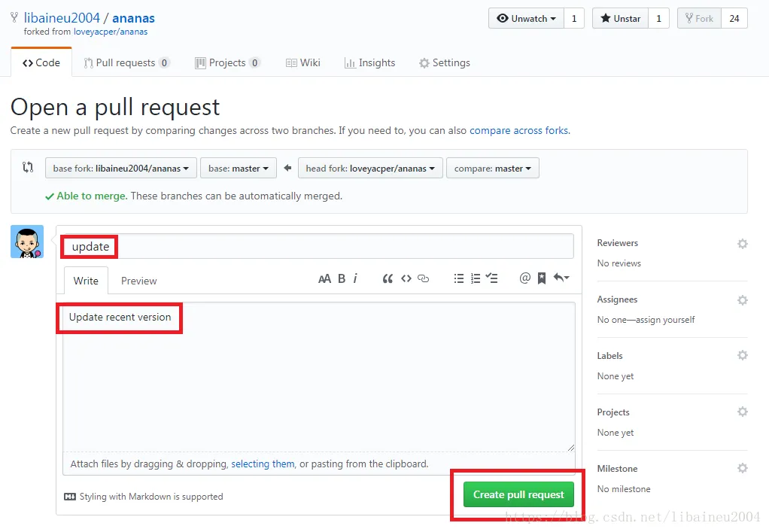The height and width of the screenshot is (532, 769).
Task: Open the Settings tab
Action: pos(445,62)
